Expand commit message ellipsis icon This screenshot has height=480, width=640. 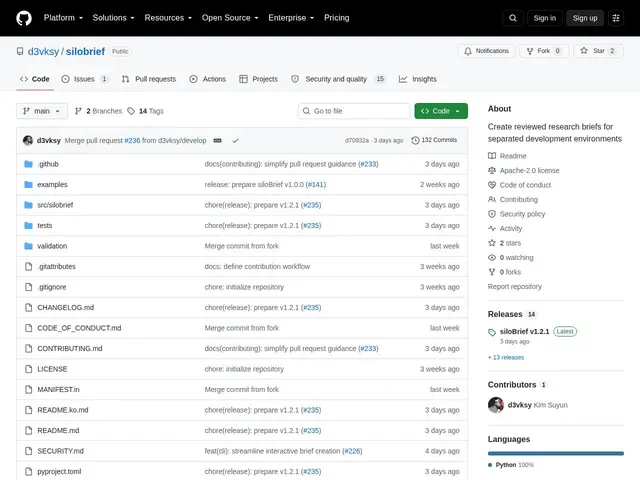218,140
